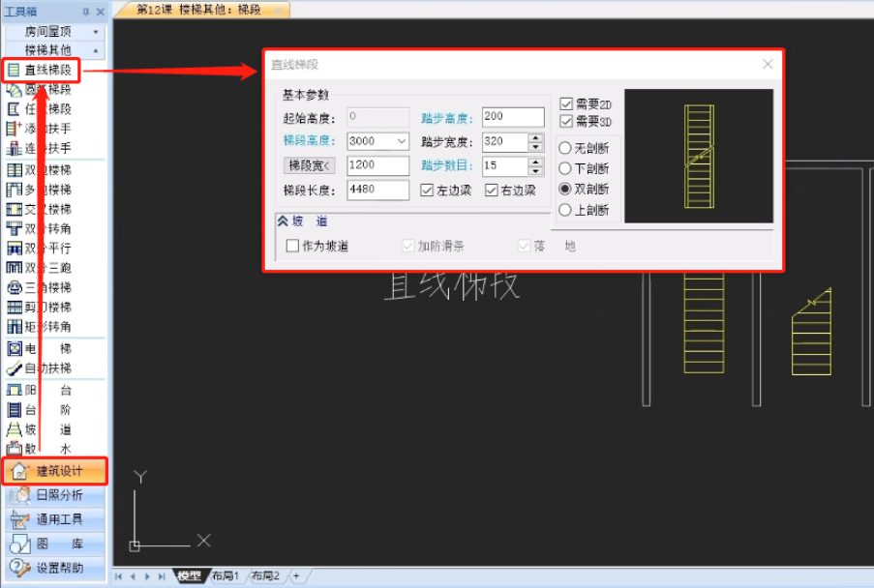Screen dimensions: 874x588
Task: Open the 日照分析 panel icon
Action: pos(20,495)
